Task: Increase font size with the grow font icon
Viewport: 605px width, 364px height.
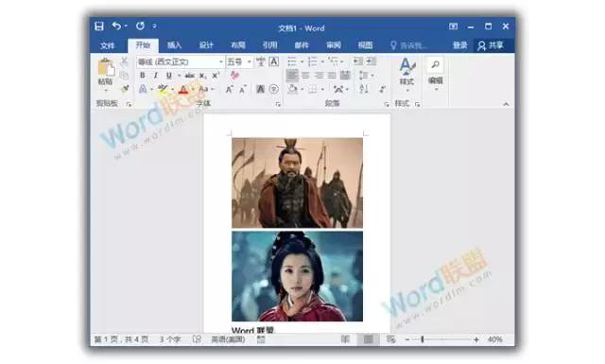Action: (x=229, y=90)
